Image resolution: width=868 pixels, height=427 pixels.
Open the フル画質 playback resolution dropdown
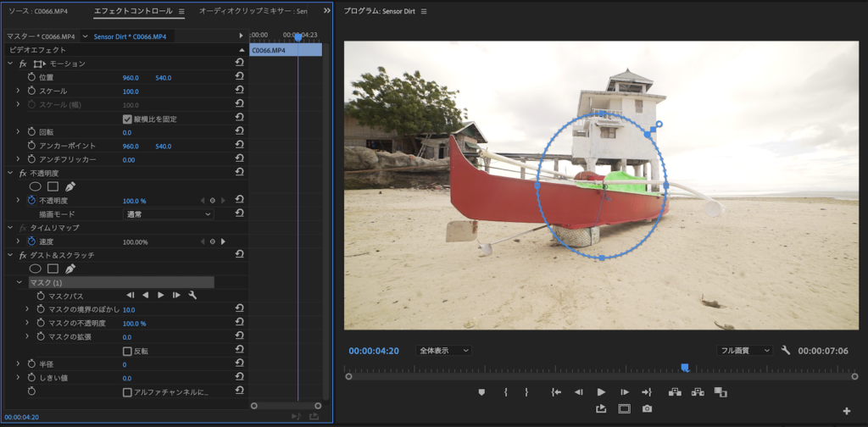(x=744, y=350)
